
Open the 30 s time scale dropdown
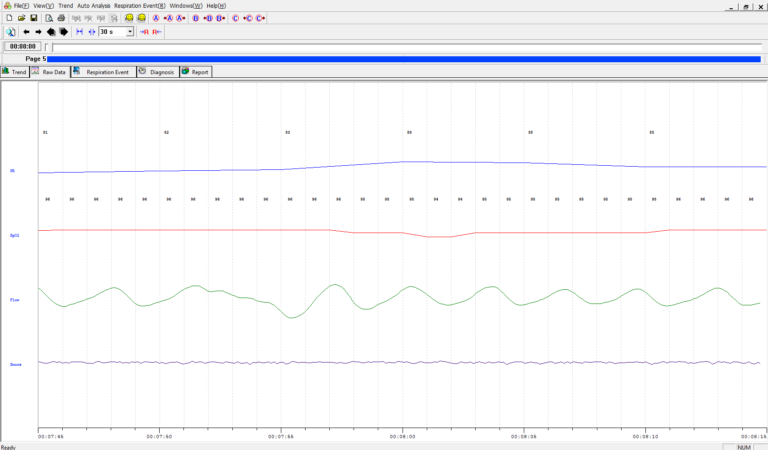pos(129,32)
